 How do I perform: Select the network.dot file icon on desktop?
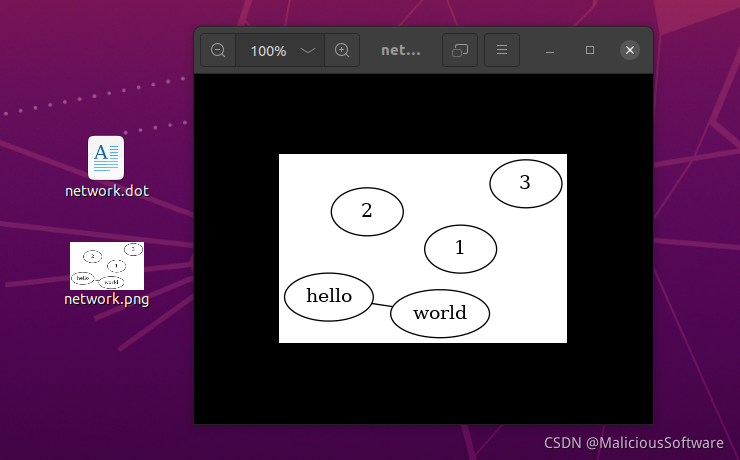click(106, 158)
